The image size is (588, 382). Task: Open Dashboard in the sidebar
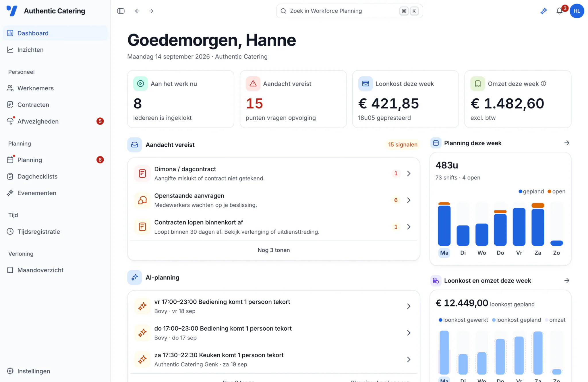pos(55,33)
